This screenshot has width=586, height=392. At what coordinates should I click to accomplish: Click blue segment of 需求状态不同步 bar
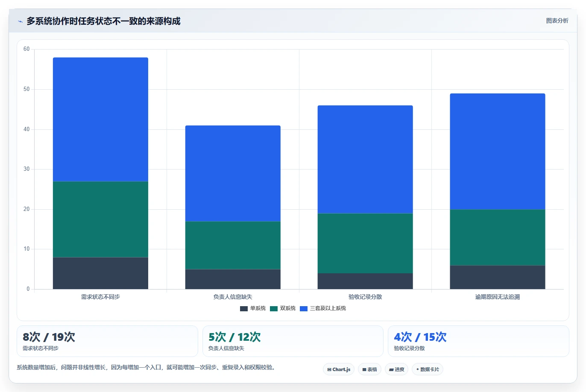(100, 120)
